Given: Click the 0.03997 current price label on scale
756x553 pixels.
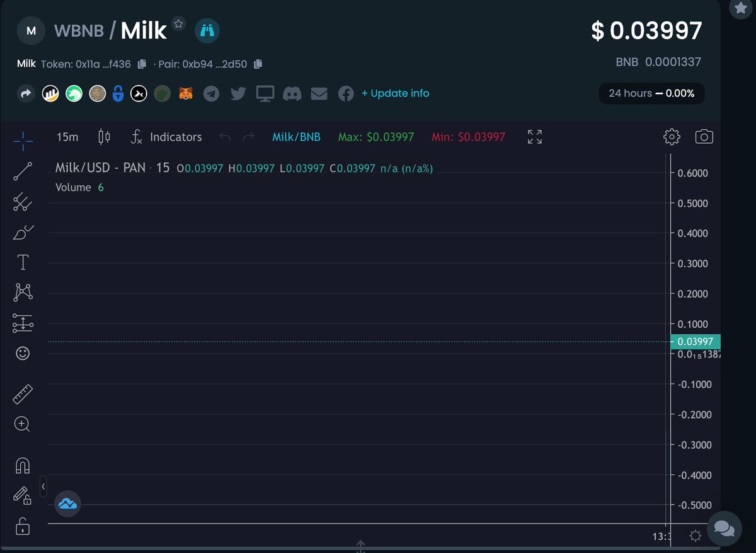Looking at the screenshot, I should 695,342.
